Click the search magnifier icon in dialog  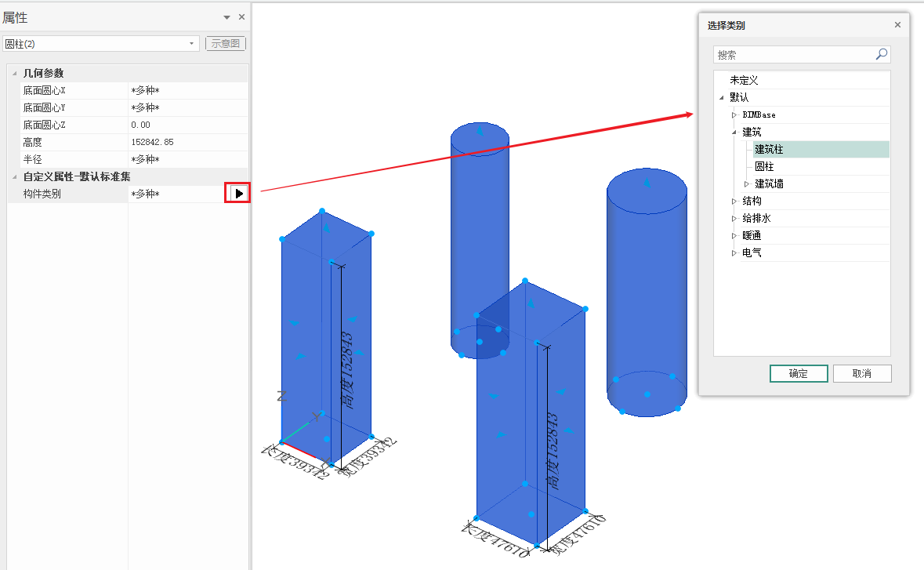click(x=882, y=55)
